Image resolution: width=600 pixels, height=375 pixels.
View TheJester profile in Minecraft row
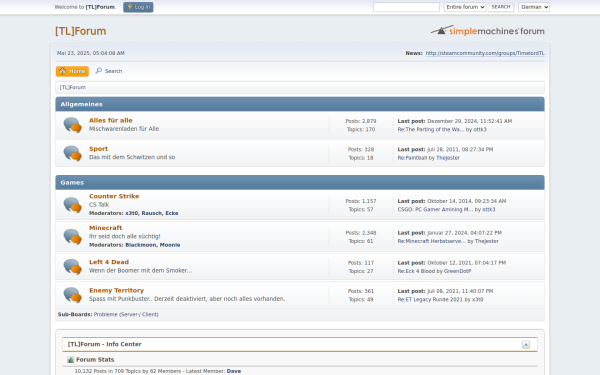pyautogui.click(x=487, y=241)
